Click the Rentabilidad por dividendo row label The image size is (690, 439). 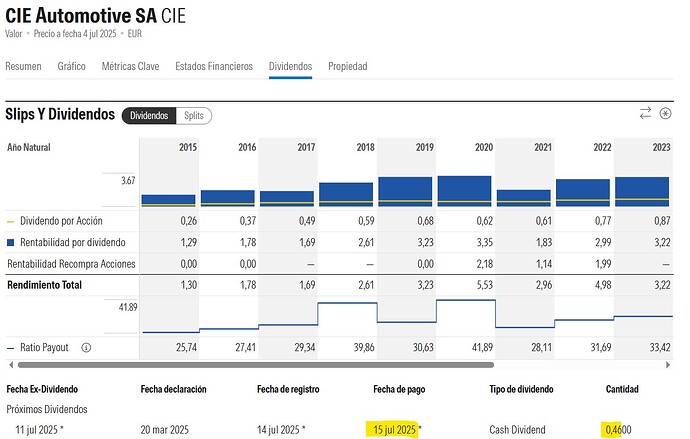(73, 242)
